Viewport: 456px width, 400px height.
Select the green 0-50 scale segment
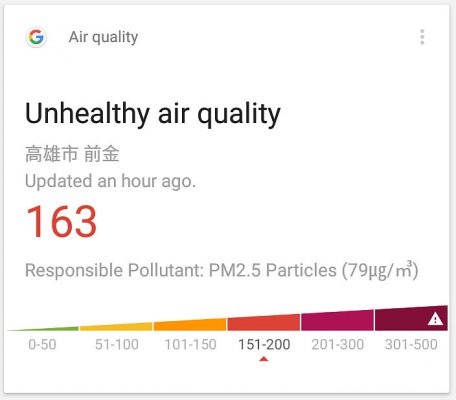coord(43,329)
